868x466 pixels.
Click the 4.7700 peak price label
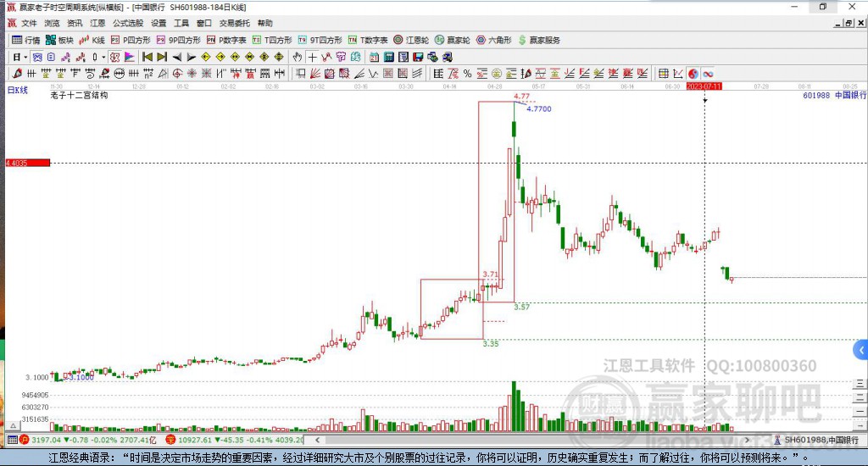click(538, 109)
